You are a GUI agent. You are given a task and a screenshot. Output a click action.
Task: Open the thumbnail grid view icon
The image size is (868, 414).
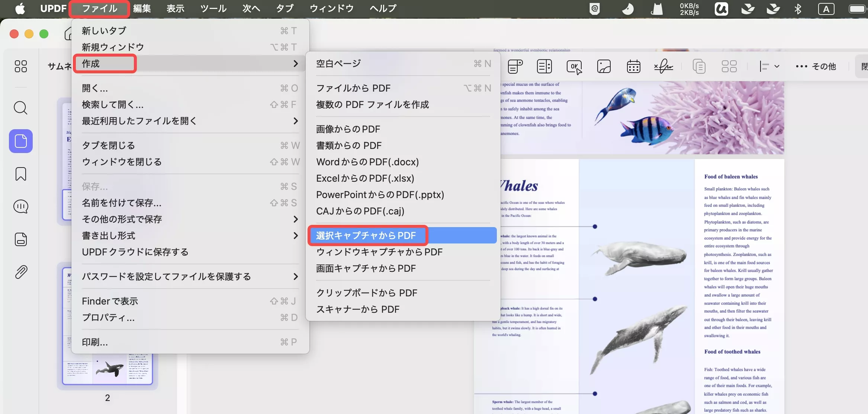pyautogui.click(x=20, y=66)
